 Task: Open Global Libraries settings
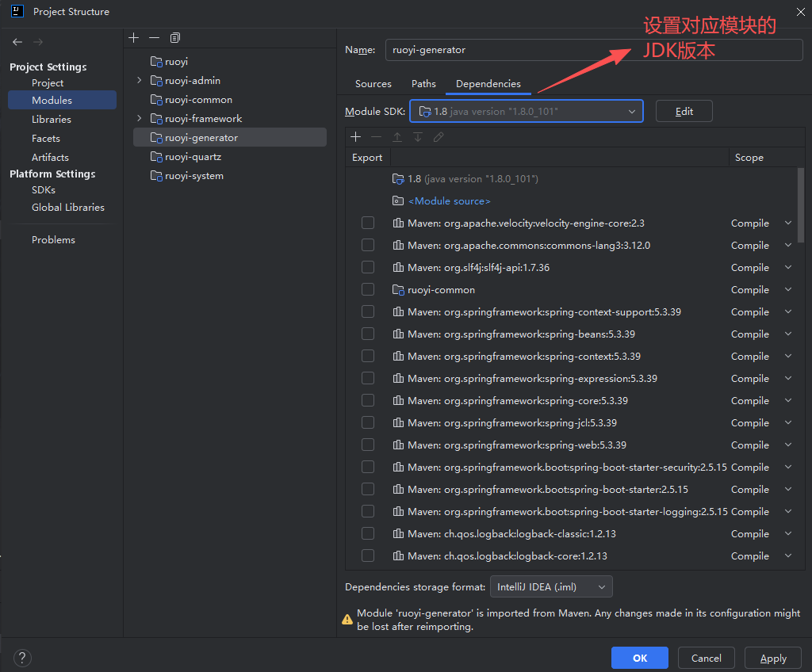coord(68,208)
